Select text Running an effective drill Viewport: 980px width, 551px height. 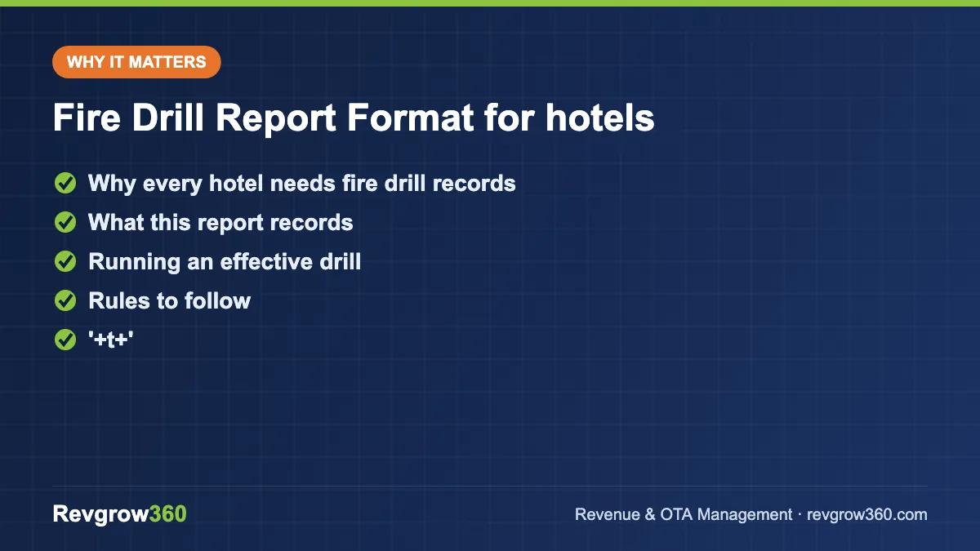[225, 261]
